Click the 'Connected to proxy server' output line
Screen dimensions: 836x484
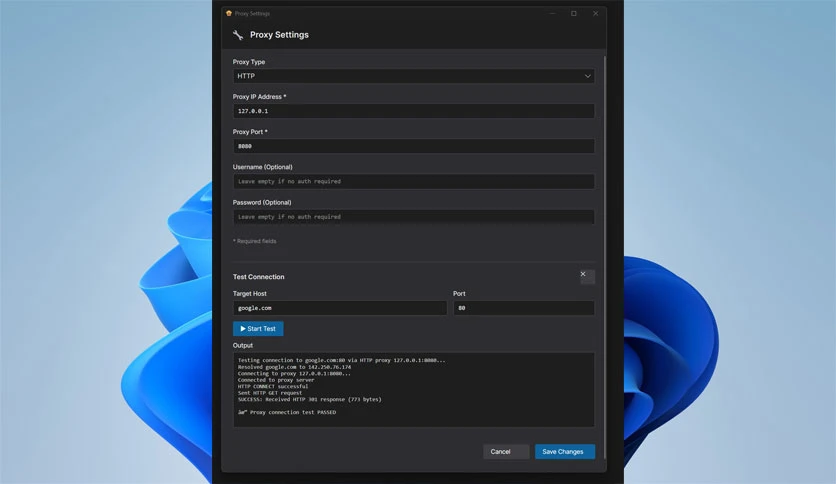276,380
